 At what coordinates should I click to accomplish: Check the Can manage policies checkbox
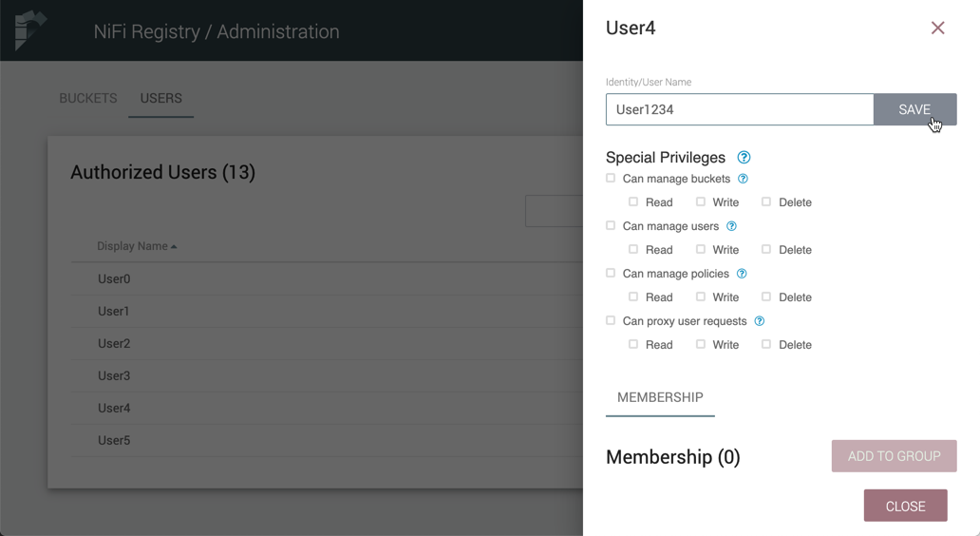point(611,274)
